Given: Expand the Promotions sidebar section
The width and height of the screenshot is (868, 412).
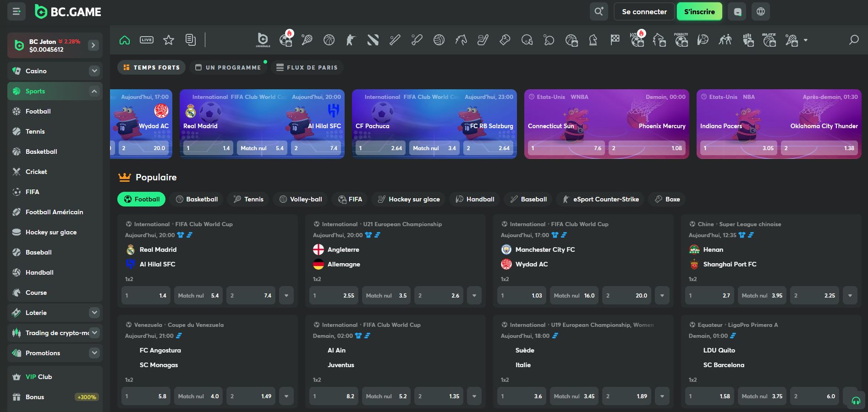Looking at the screenshot, I should pyautogui.click(x=94, y=353).
